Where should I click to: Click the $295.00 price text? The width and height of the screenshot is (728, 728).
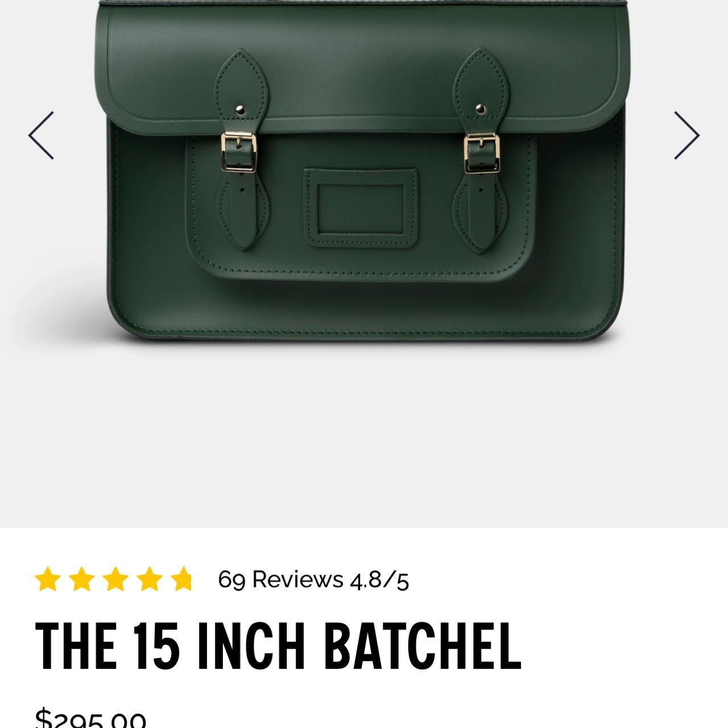pyautogui.click(x=90, y=718)
